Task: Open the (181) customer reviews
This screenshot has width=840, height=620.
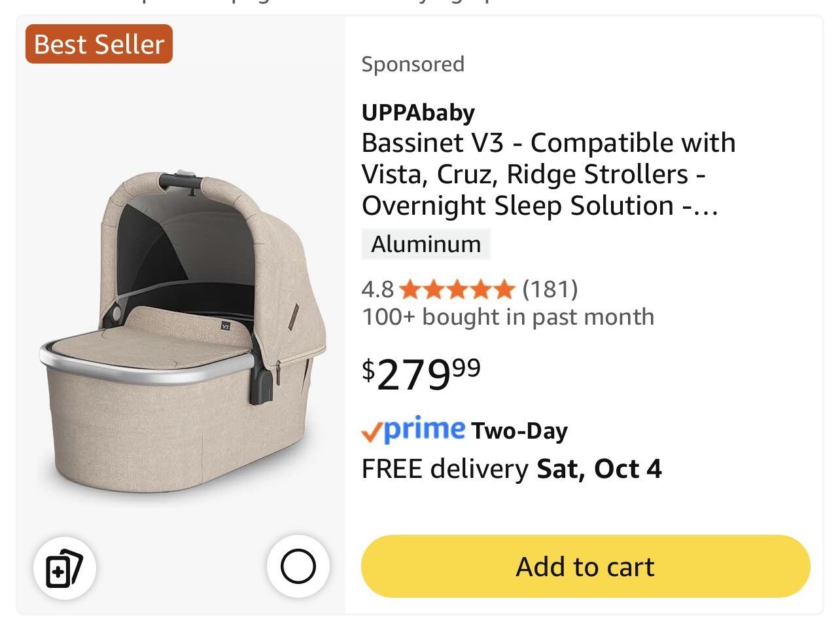Action: point(551,289)
